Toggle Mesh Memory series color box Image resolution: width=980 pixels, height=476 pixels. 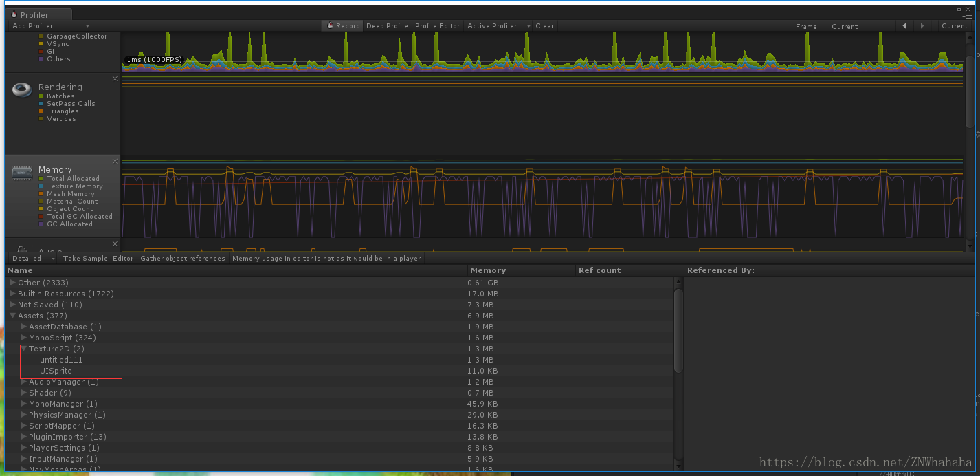[x=41, y=194]
